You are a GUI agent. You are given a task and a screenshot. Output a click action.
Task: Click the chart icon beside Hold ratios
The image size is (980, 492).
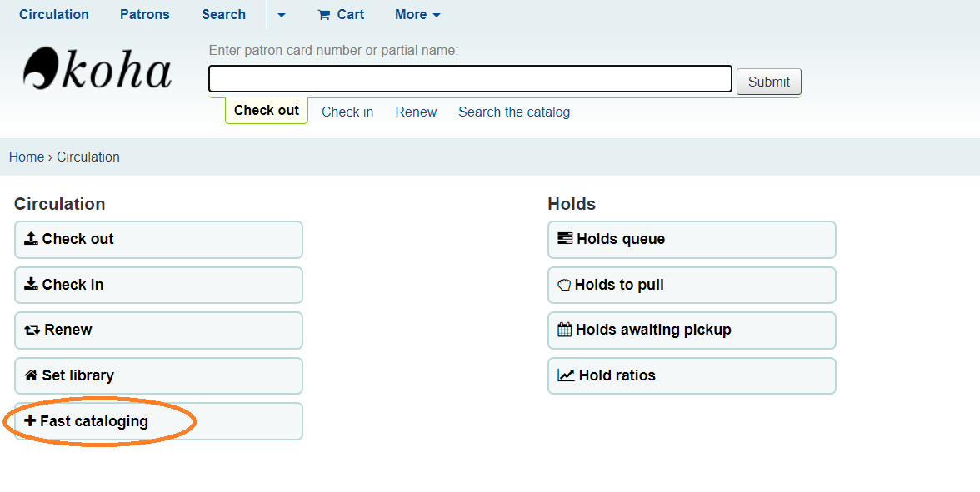tap(564, 375)
